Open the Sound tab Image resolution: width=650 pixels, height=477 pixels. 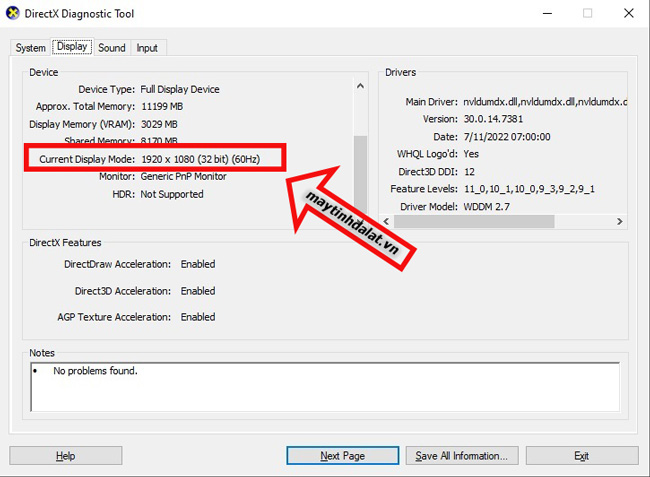112,48
